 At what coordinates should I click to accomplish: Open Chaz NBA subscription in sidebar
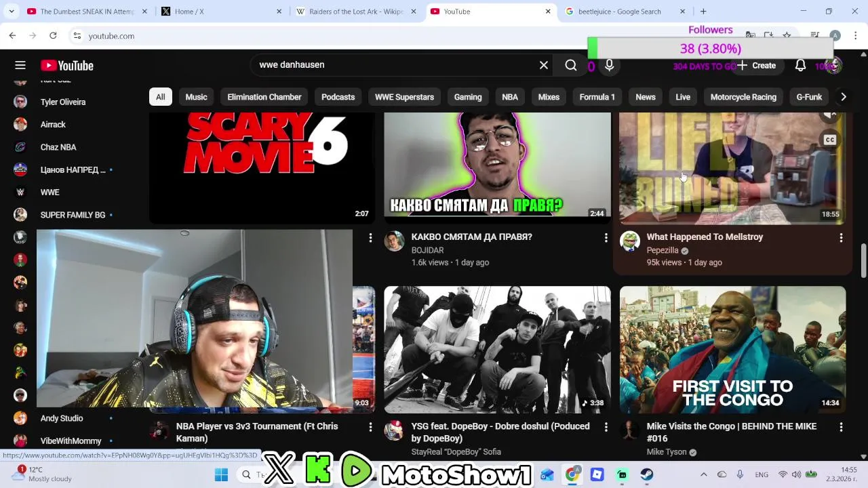(x=58, y=147)
